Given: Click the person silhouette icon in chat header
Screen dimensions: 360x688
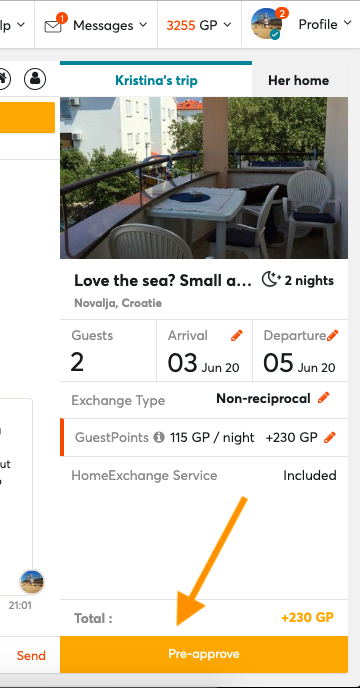Looking at the screenshot, I should (x=35, y=79).
